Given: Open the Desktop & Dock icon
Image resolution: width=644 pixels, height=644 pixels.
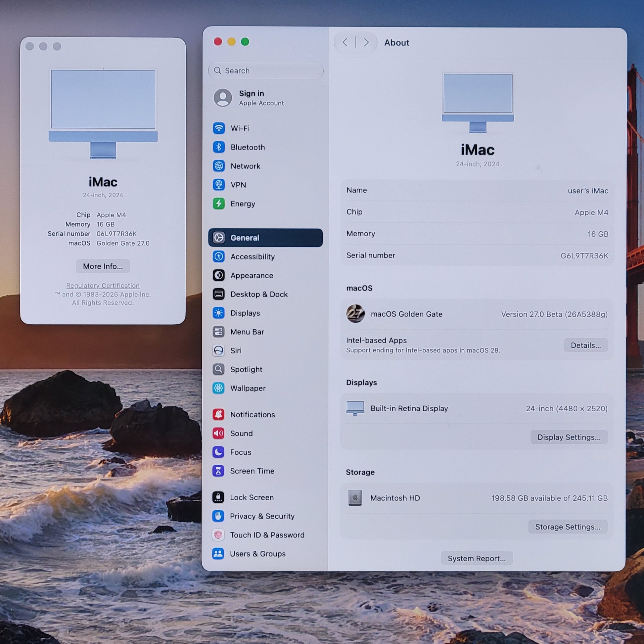Looking at the screenshot, I should [x=219, y=294].
